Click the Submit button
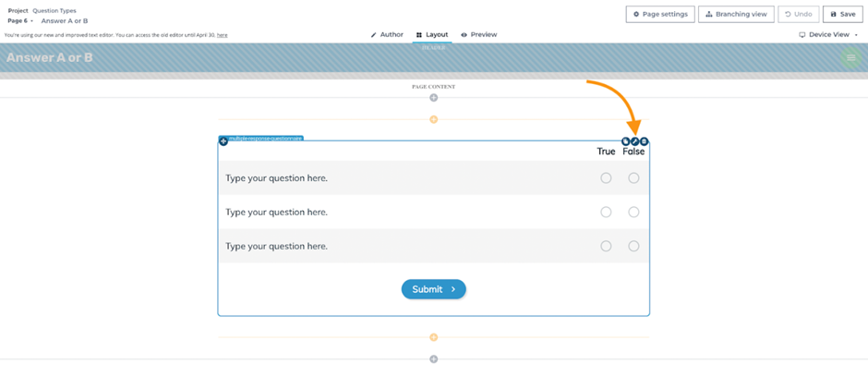The height and width of the screenshot is (365, 868). (x=433, y=289)
